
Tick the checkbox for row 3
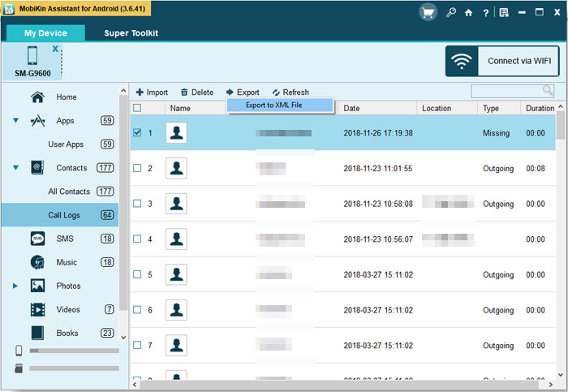click(137, 204)
